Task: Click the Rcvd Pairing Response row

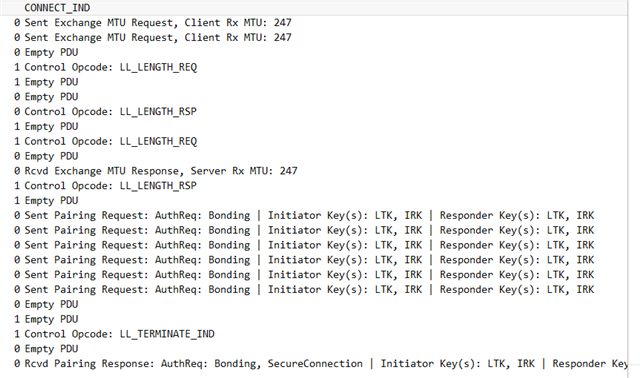Action: point(313,364)
